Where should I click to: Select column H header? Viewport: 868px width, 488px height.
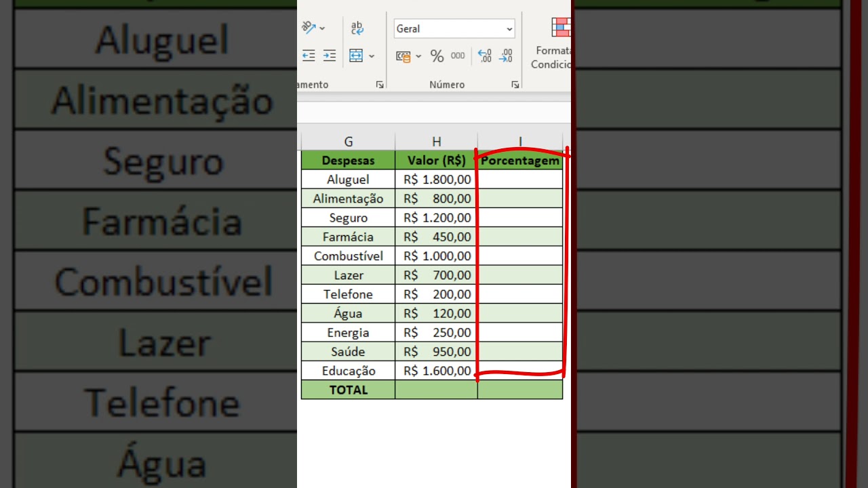click(x=436, y=142)
